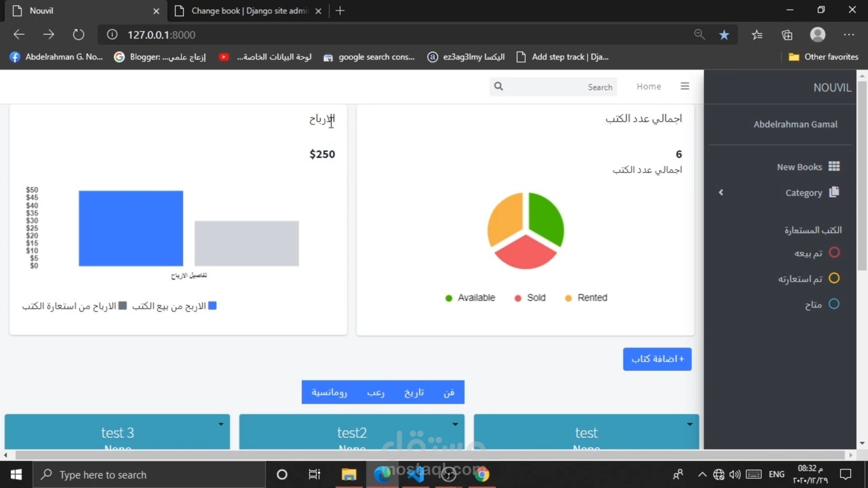The width and height of the screenshot is (868, 488).
Task: Click the red Sold pie slice
Action: (x=526, y=253)
